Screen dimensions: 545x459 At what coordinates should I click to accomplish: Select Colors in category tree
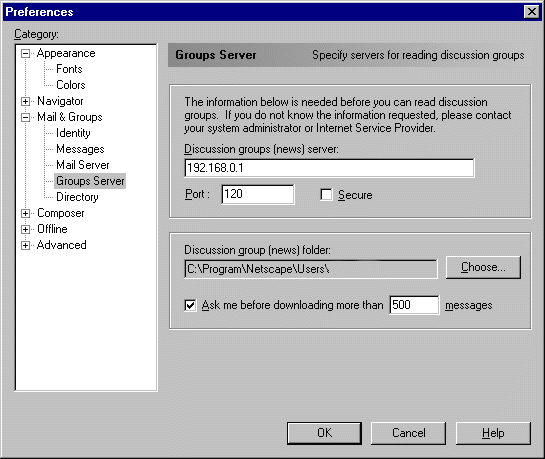71,85
